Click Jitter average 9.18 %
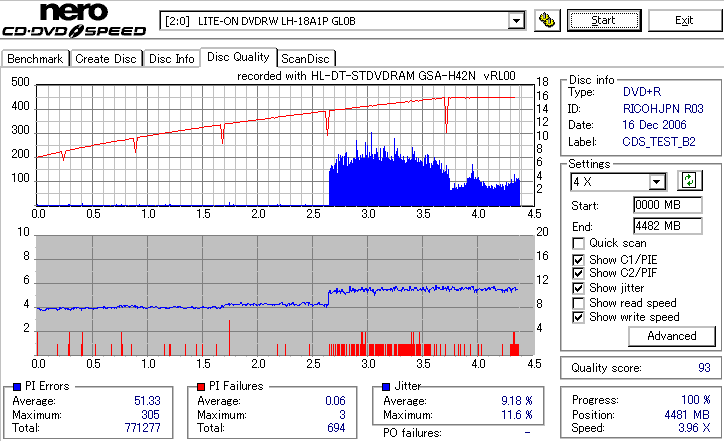The height and width of the screenshot is (441, 724). 517,401
